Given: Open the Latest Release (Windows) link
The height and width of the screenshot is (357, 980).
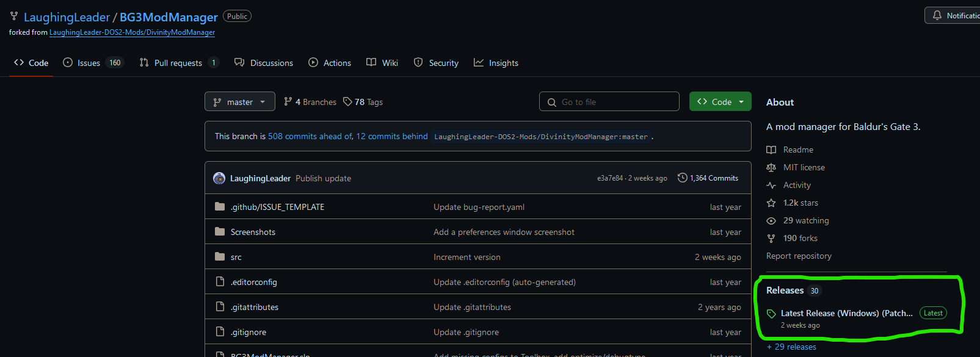Looking at the screenshot, I should tap(846, 313).
